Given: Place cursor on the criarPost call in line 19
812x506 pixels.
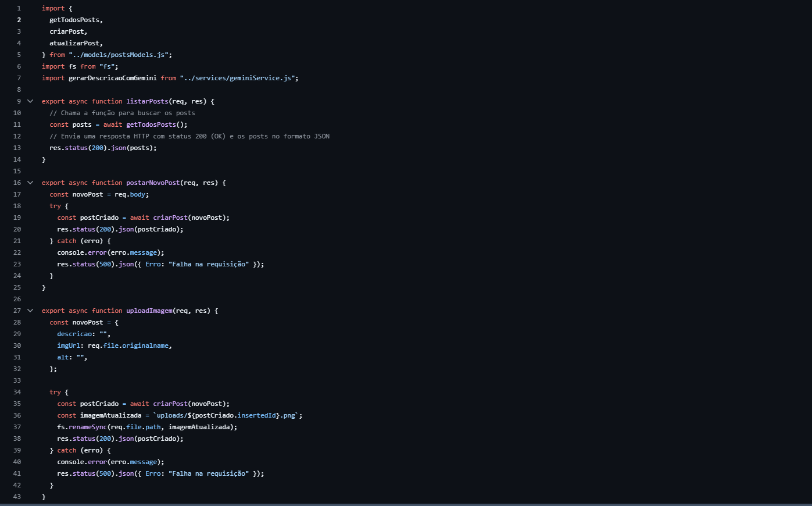Looking at the screenshot, I should pos(169,217).
